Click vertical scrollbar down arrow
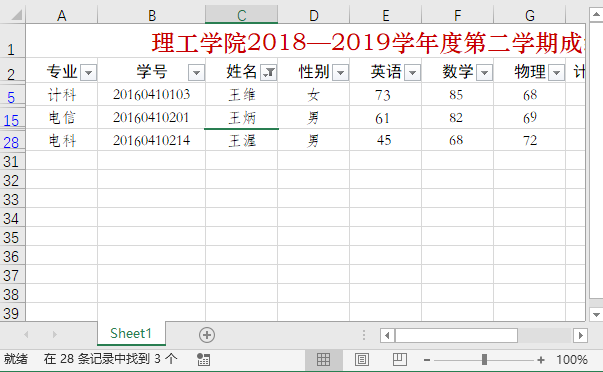Viewport: 603px width, 372px height. click(596, 314)
